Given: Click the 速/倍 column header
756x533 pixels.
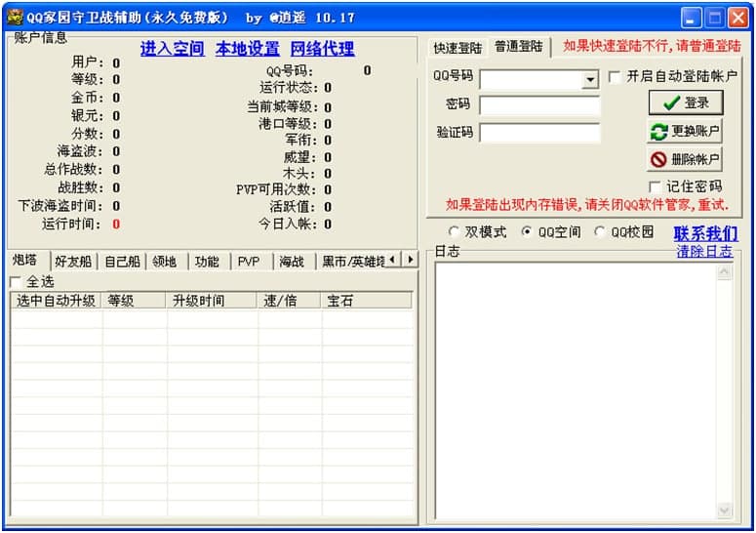Looking at the screenshot, I should [x=290, y=301].
